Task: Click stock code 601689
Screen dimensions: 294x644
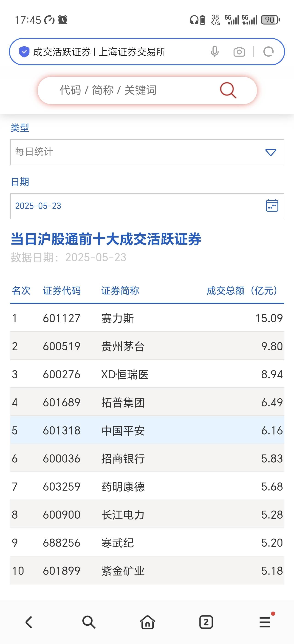Action: (62, 402)
